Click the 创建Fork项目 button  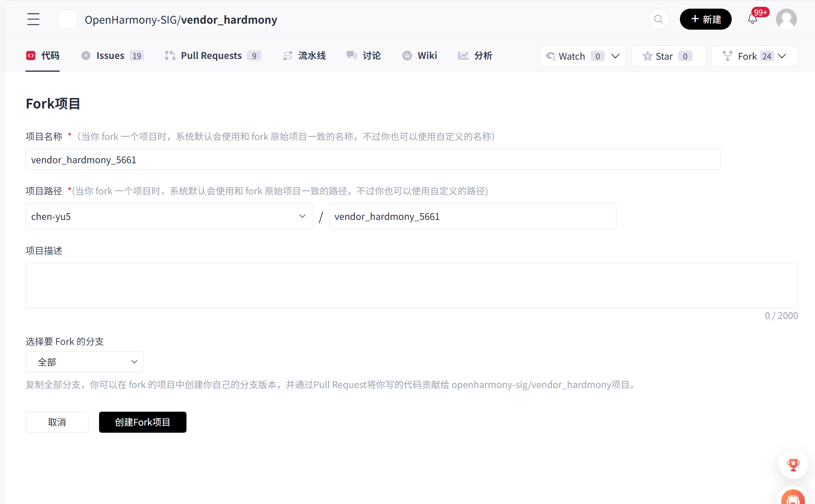(143, 422)
